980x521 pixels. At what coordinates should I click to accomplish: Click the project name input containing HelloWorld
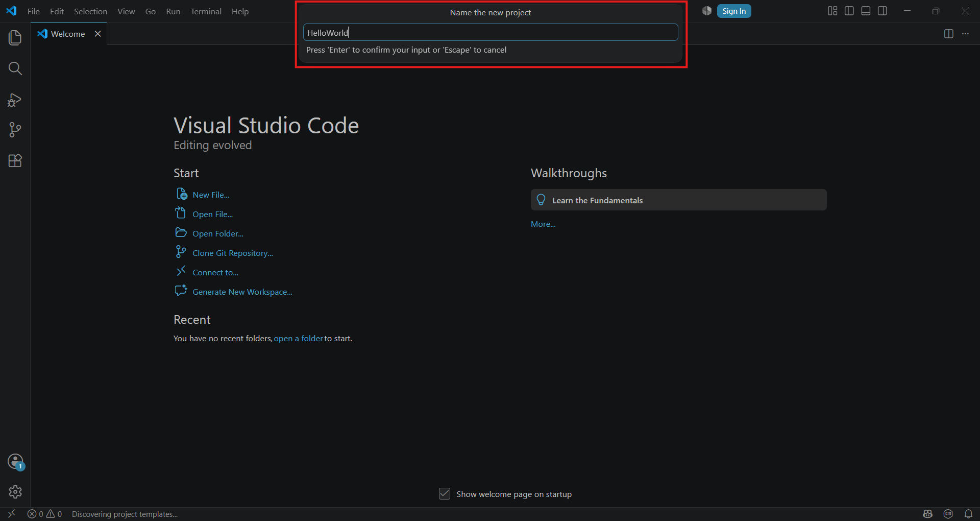click(491, 32)
